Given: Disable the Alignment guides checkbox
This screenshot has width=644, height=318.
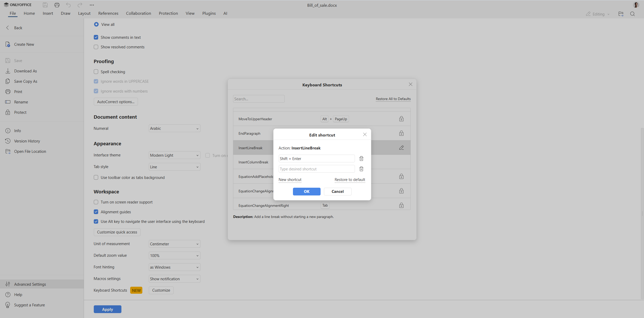Looking at the screenshot, I should [x=96, y=211].
